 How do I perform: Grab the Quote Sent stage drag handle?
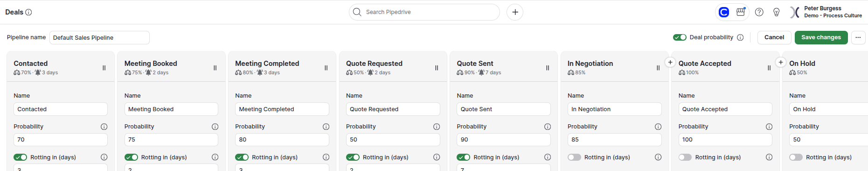548,68
